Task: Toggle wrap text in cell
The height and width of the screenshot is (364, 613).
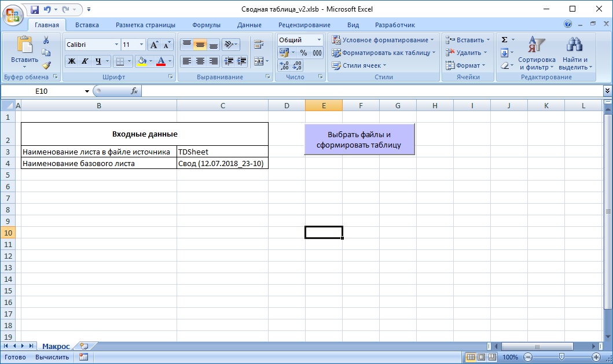Action: pos(258,44)
